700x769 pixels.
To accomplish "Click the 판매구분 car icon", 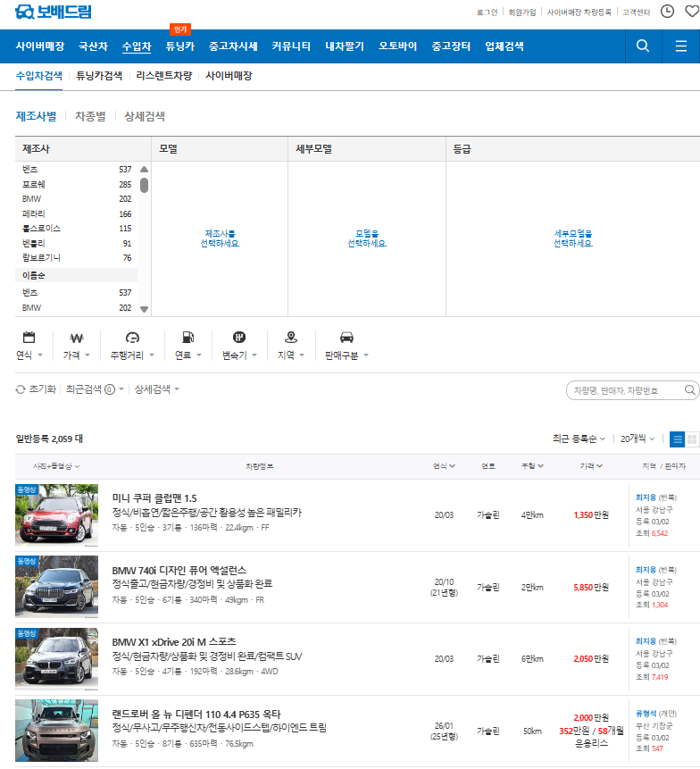I will pos(346,338).
